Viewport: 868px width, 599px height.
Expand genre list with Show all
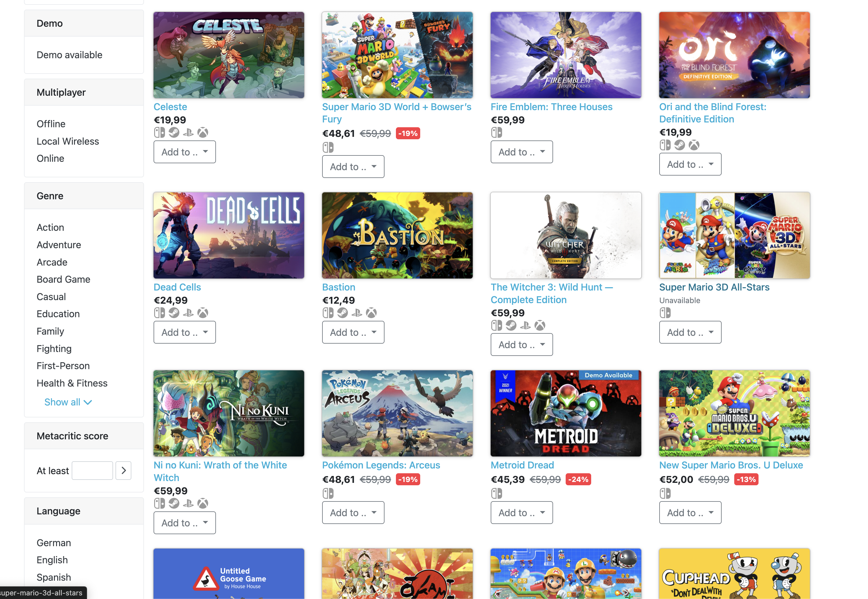coord(68,402)
